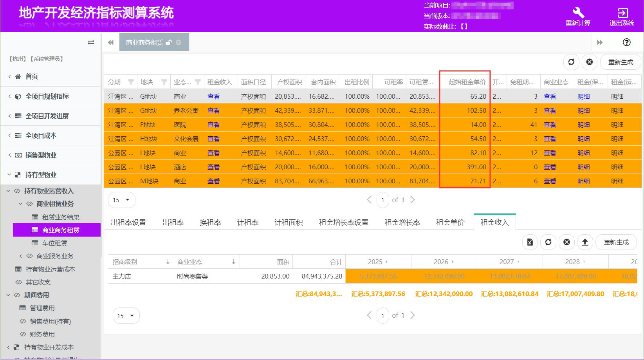Refresh the upper table data
Image resolution: width=644 pixels, height=360 pixels.
coord(571,62)
